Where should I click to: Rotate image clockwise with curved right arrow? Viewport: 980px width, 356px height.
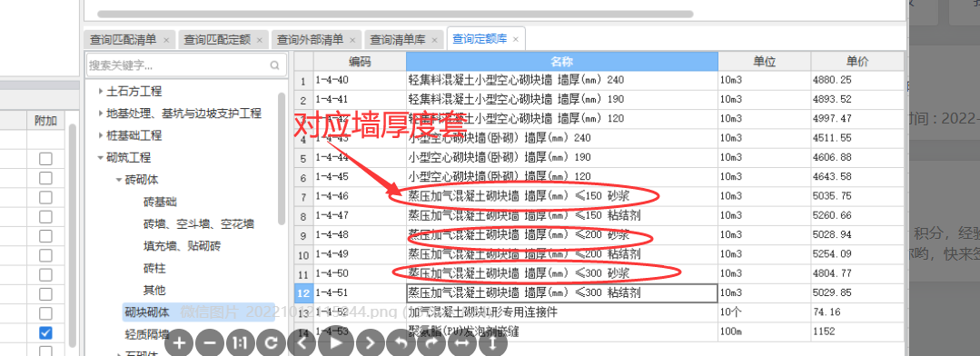[x=431, y=342]
